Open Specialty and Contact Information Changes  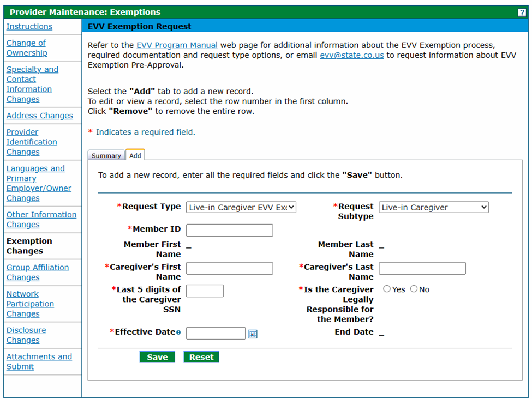pos(32,84)
